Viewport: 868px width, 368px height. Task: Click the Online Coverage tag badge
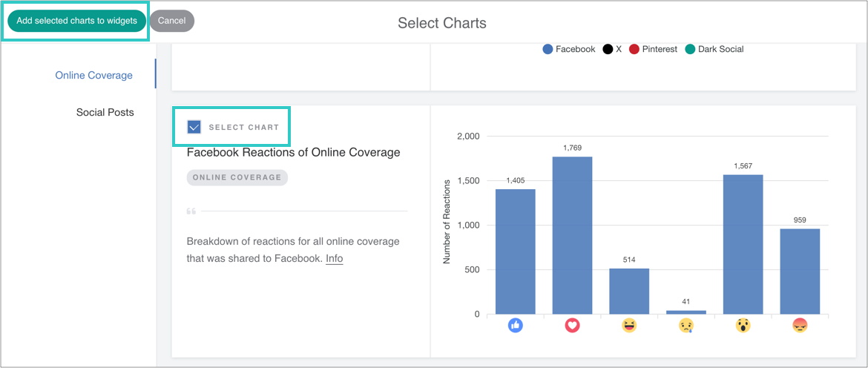coord(237,177)
